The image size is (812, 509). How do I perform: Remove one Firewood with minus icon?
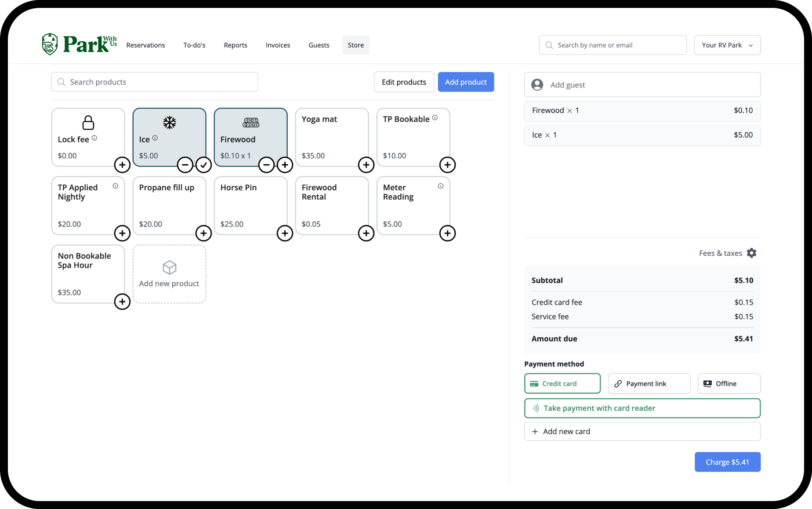coord(266,165)
